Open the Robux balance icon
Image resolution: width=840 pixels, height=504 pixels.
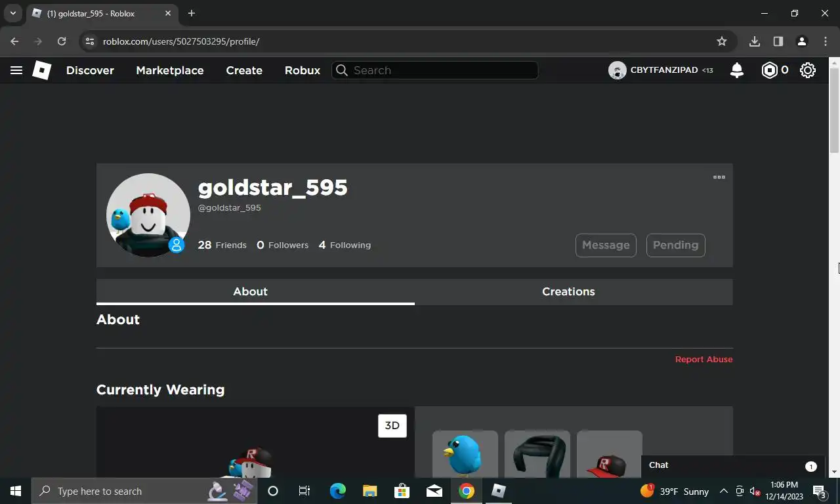[769, 70]
